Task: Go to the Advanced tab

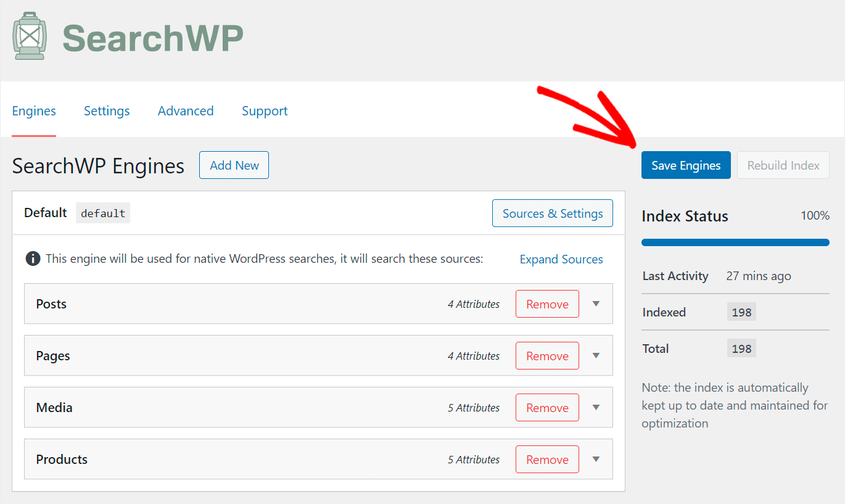Action: [186, 111]
